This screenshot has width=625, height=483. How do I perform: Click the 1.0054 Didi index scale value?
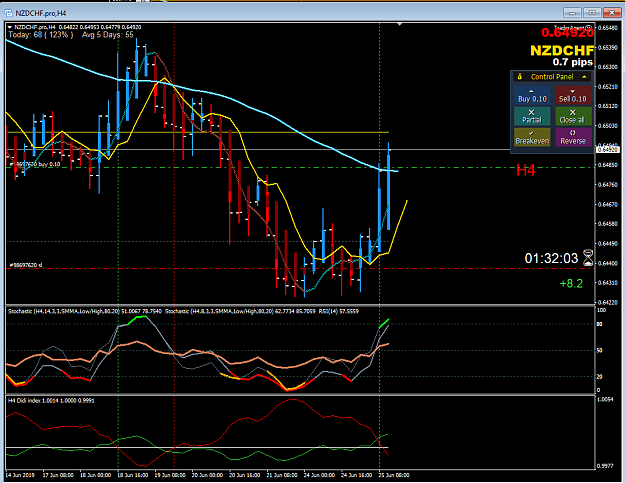(606, 399)
